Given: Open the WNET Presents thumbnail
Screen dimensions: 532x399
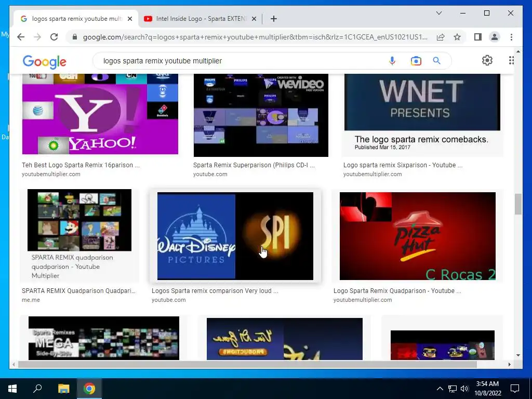Looking at the screenshot, I should tap(422, 115).
